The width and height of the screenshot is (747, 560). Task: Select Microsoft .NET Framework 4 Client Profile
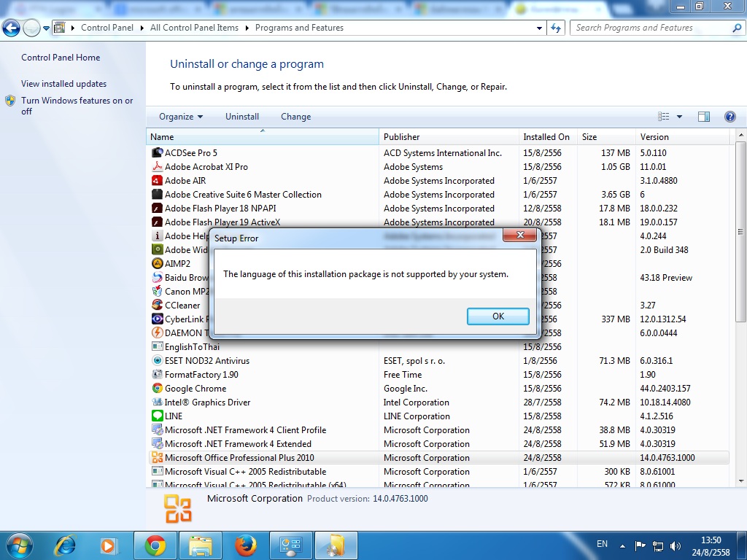245,430
